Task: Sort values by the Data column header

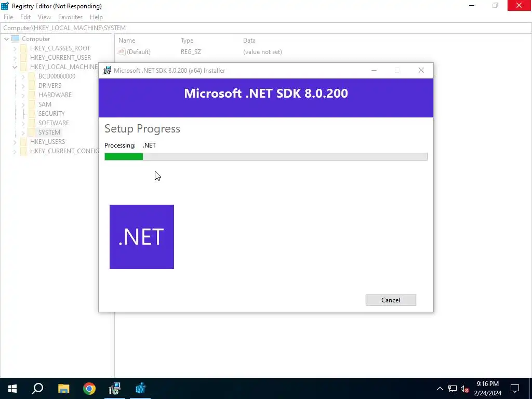Action: (x=249, y=41)
